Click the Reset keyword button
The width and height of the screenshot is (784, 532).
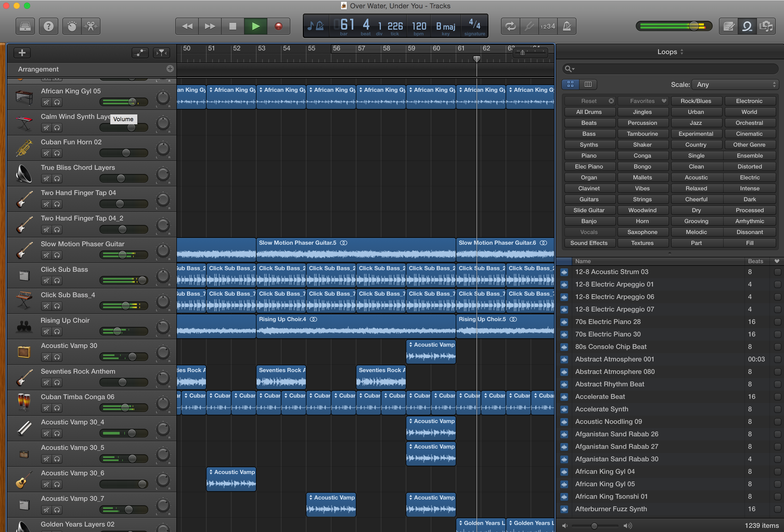[589, 101]
